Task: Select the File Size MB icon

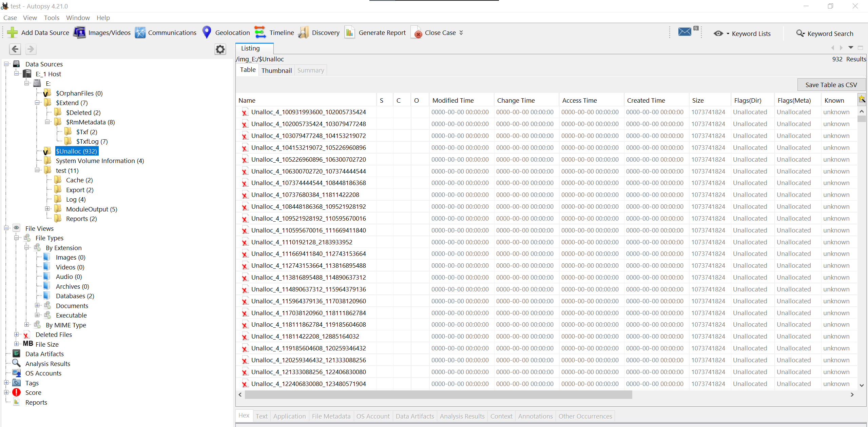Action: tap(28, 344)
